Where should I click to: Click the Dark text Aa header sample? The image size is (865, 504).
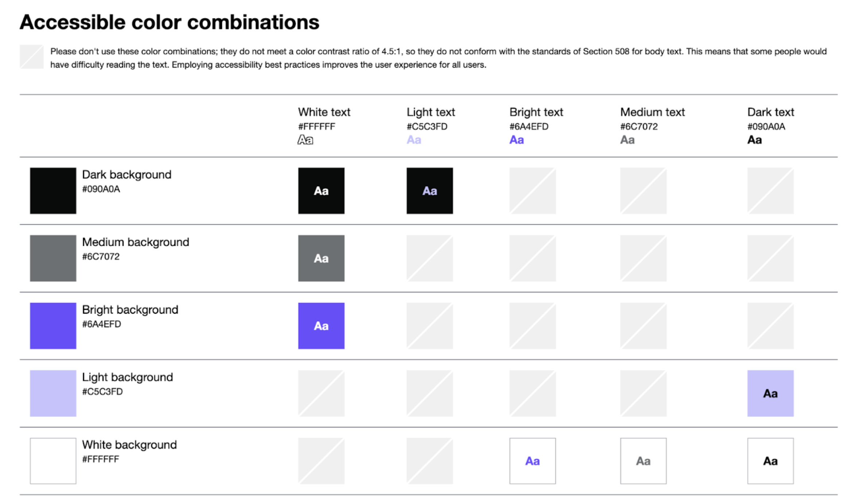coord(755,140)
